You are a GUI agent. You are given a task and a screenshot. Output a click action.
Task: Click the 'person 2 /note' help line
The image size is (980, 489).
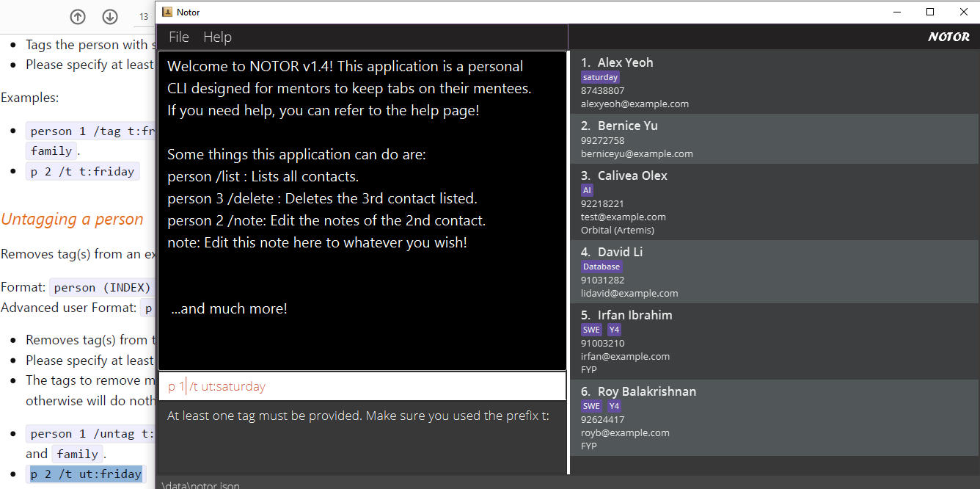click(x=326, y=220)
